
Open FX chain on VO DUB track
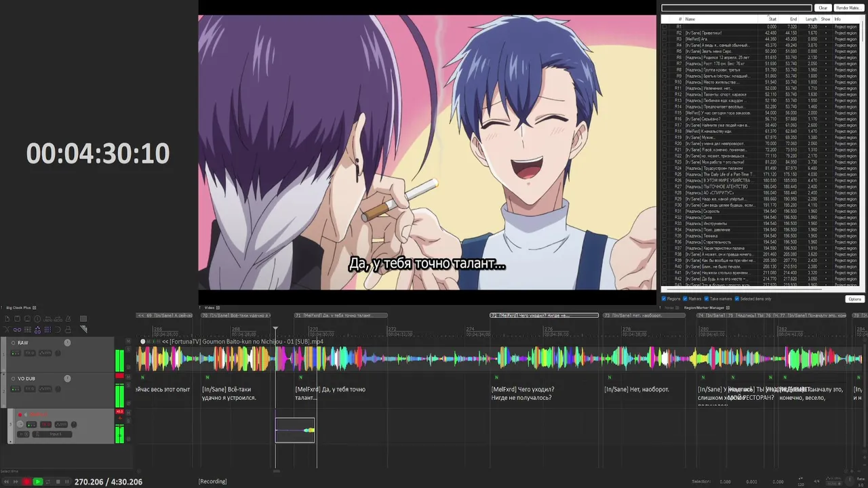[x=30, y=389]
